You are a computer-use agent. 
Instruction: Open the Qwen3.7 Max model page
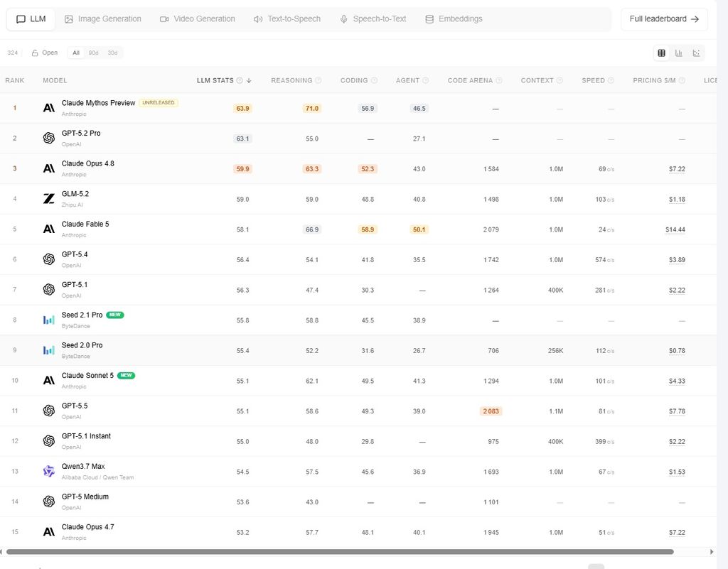83,467
